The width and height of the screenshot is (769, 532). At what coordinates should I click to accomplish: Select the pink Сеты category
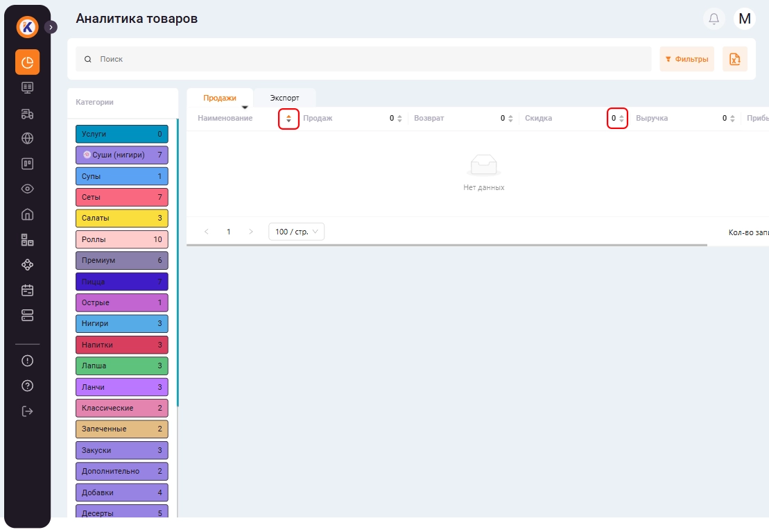[x=121, y=197]
